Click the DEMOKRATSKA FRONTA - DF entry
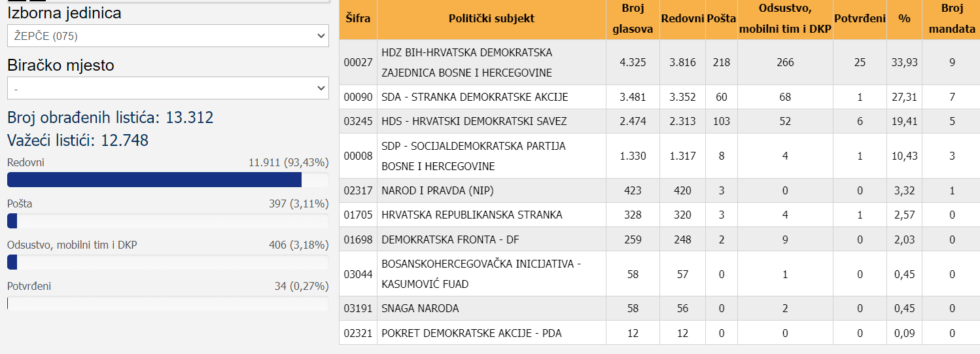 449,239
